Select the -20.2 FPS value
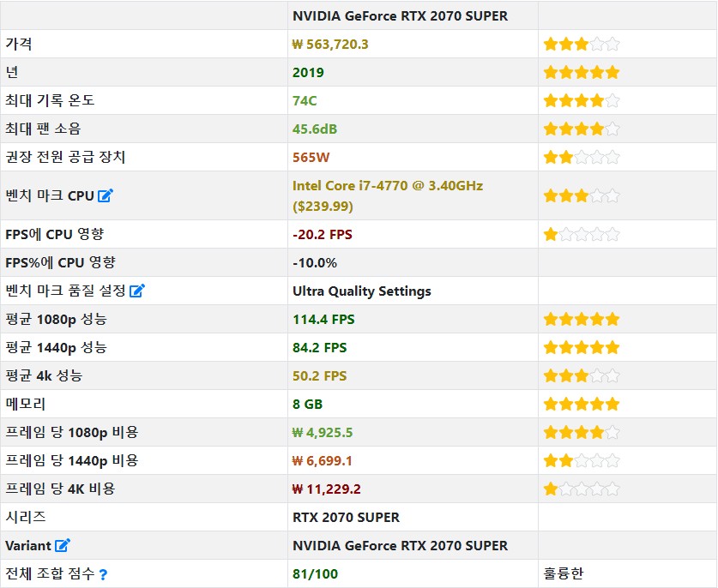 [x=323, y=234]
